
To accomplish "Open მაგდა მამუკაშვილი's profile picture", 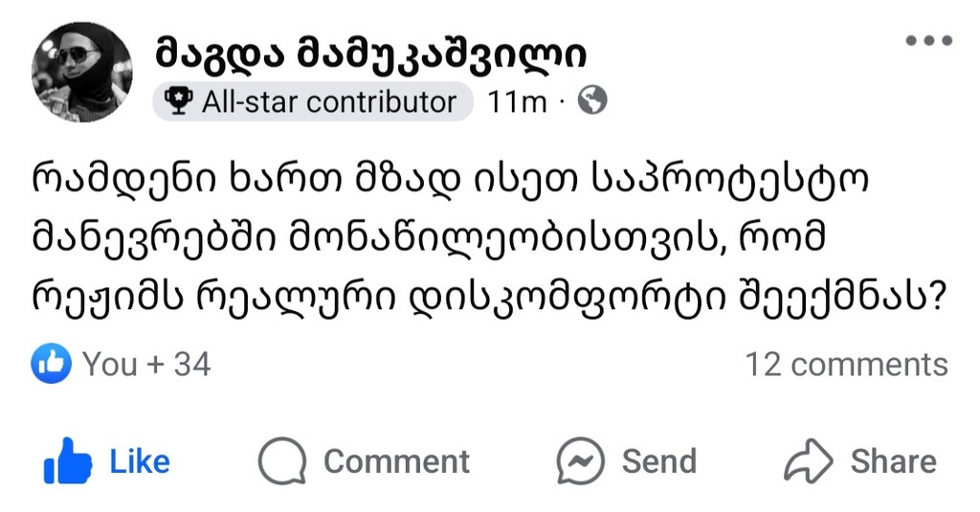I will pyautogui.click(x=82, y=72).
